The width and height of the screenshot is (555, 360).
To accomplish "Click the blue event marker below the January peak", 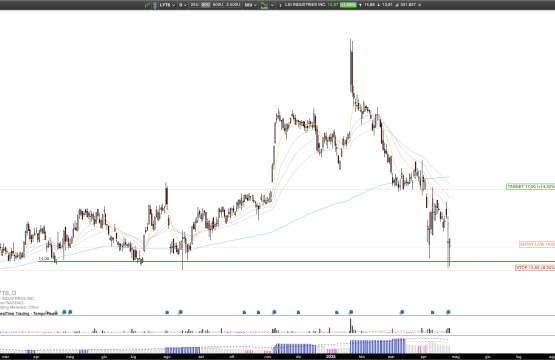I will (x=351, y=312).
